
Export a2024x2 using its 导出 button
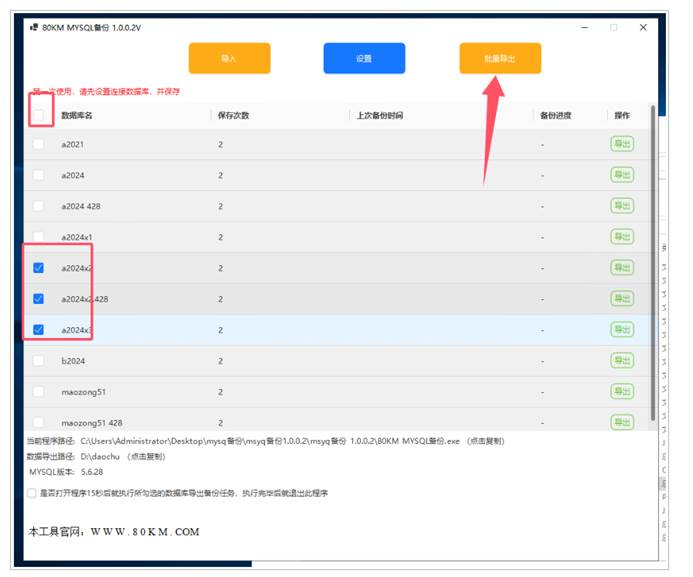click(622, 268)
